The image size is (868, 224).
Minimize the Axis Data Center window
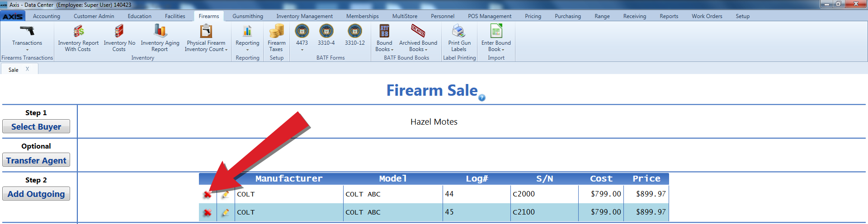point(827,4)
